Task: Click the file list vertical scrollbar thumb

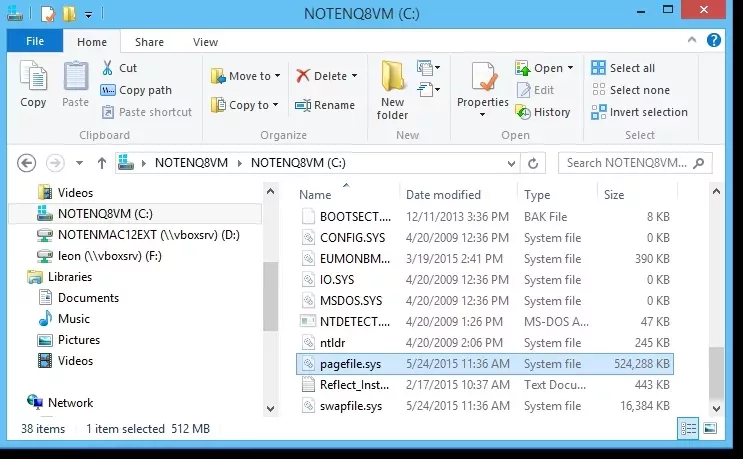Action: (716, 373)
